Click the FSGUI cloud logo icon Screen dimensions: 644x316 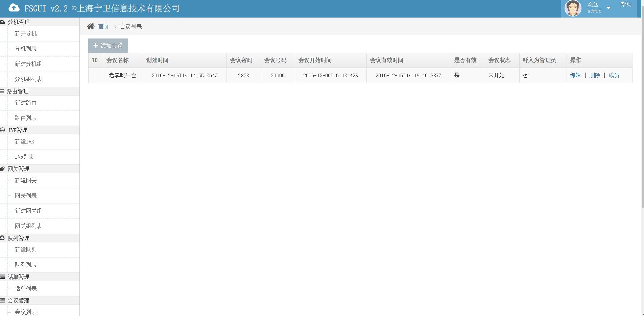pos(14,8)
